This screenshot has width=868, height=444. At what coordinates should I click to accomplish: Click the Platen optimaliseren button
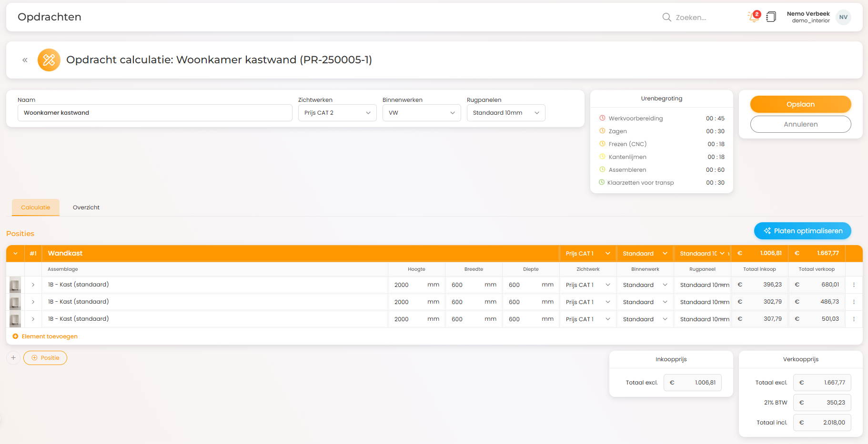pos(803,231)
